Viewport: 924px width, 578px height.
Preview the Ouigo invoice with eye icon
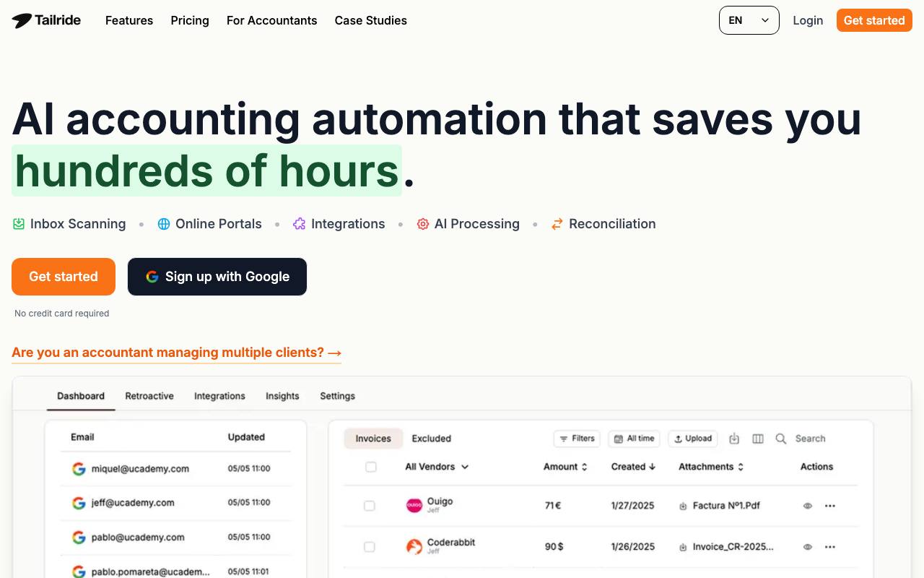click(x=808, y=506)
